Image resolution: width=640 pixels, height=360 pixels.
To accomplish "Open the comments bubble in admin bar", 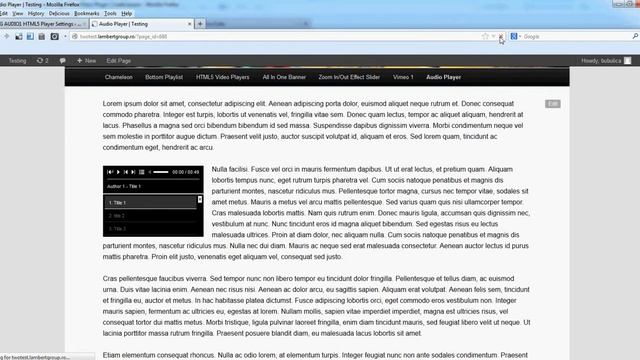I will pyautogui.click(x=62, y=61).
